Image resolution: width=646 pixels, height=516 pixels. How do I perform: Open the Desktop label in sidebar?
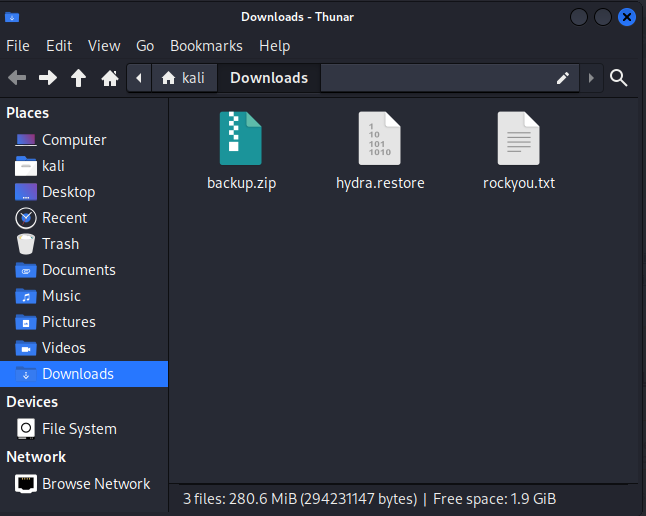point(69,192)
